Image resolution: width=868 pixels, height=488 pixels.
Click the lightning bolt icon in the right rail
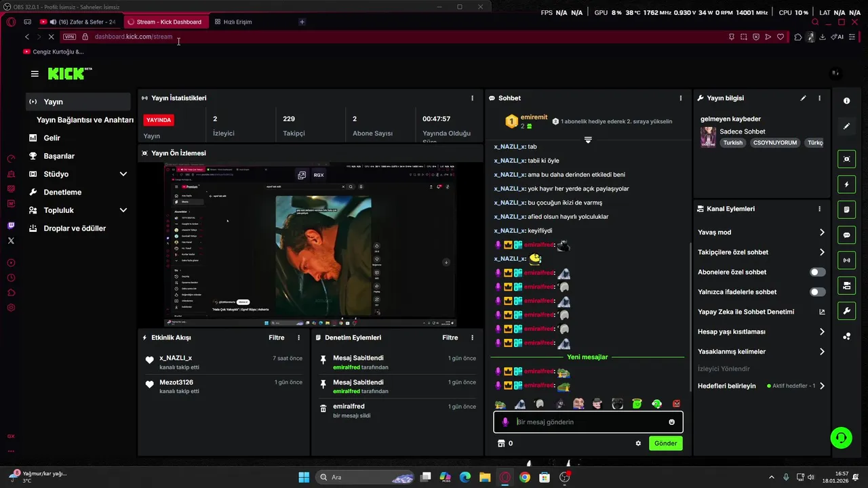pos(846,184)
